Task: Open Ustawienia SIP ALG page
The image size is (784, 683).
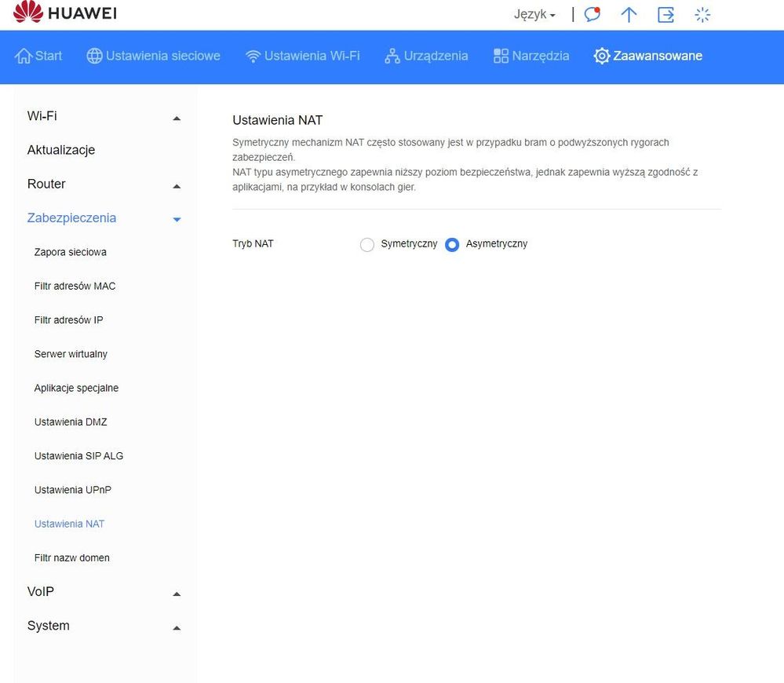Action: point(78,456)
